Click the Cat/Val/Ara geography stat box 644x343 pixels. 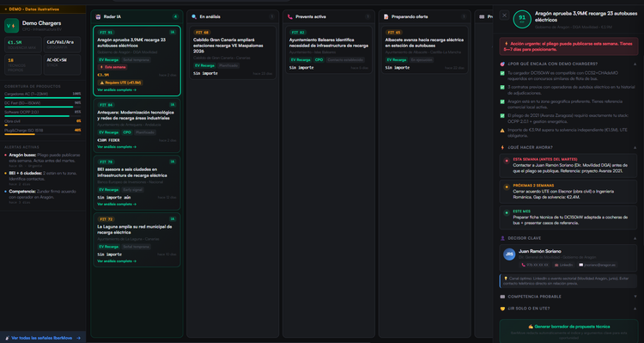coord(62,45)
